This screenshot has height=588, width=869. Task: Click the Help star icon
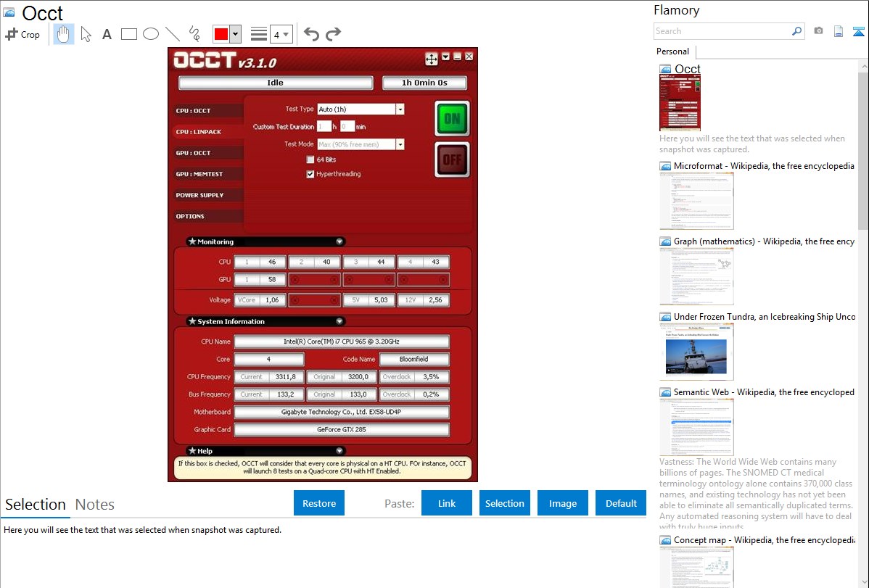point(192,450)
